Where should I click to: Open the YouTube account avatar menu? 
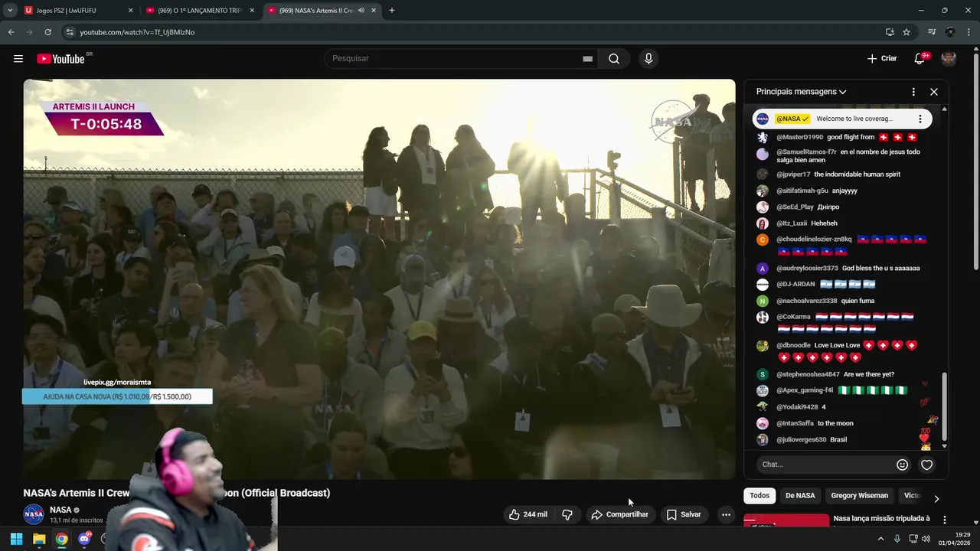[x=949, y=59]
